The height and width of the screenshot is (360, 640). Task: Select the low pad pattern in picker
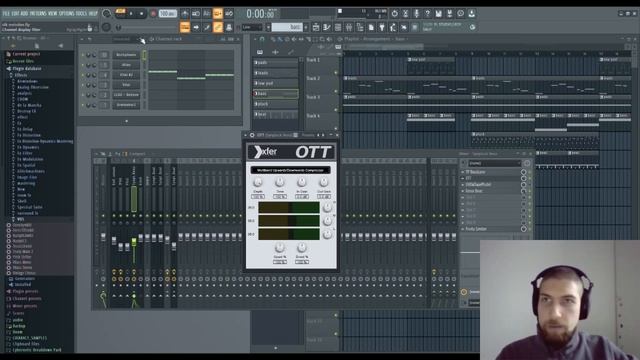276,83
